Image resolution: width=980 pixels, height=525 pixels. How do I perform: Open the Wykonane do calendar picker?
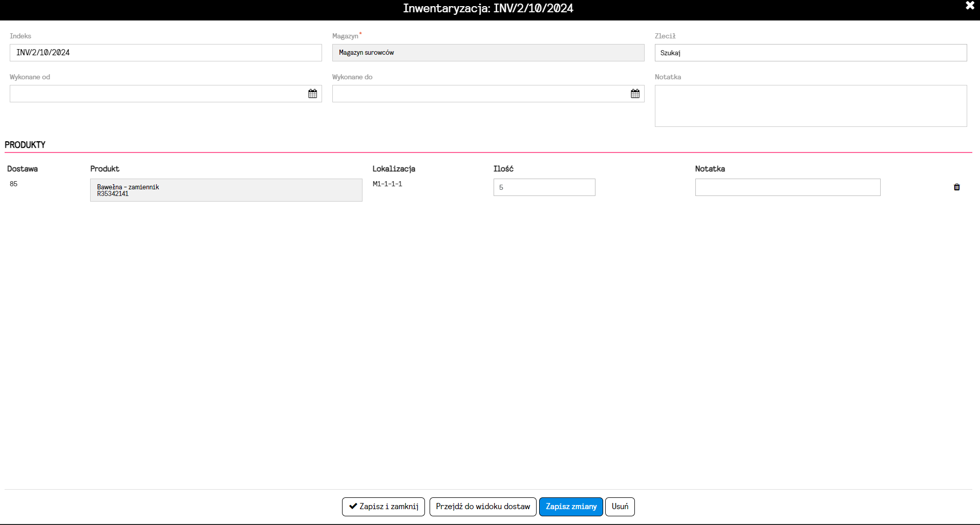(635, 94)
